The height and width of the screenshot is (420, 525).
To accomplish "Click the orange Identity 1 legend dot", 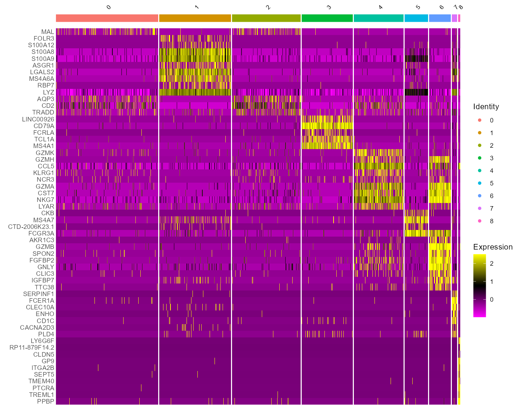I will tap(479, 133).
